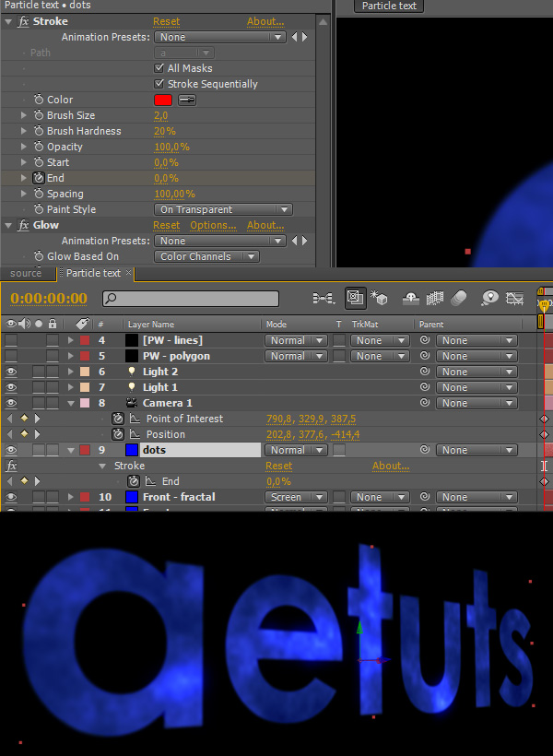Open the Glow Based On dropdown
The height and width of the screenshot is (756, 553).
206,256
